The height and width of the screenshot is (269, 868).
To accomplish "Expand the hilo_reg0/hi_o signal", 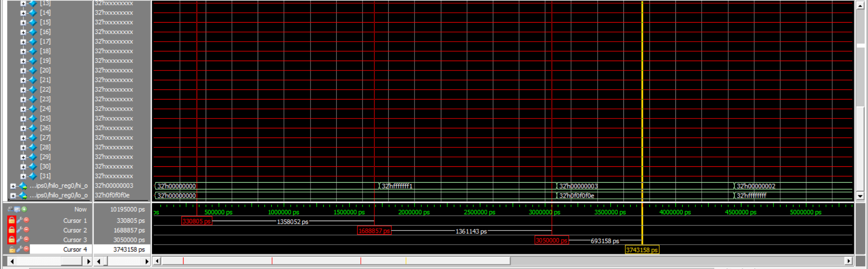I will click(13, 186).
